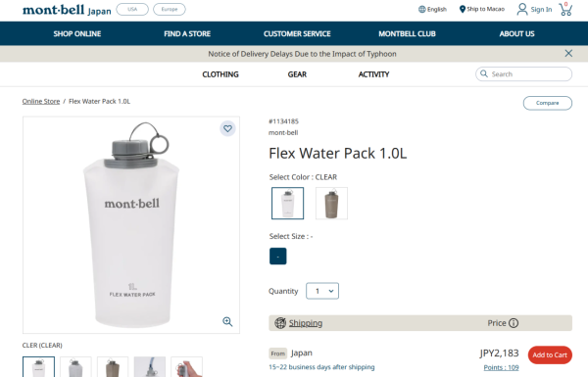588x377 pixels.
Task: Open the English language globe selector
Action: (x=421, y=9)
